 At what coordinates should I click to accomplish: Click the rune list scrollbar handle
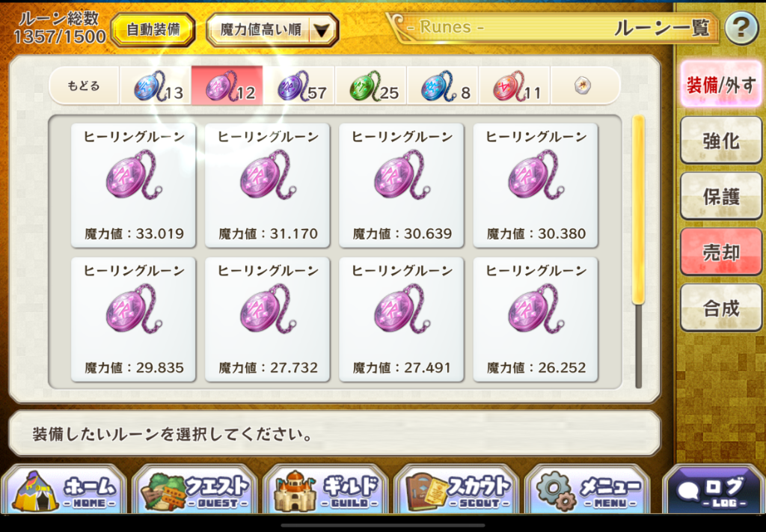[x=638, y=210]
